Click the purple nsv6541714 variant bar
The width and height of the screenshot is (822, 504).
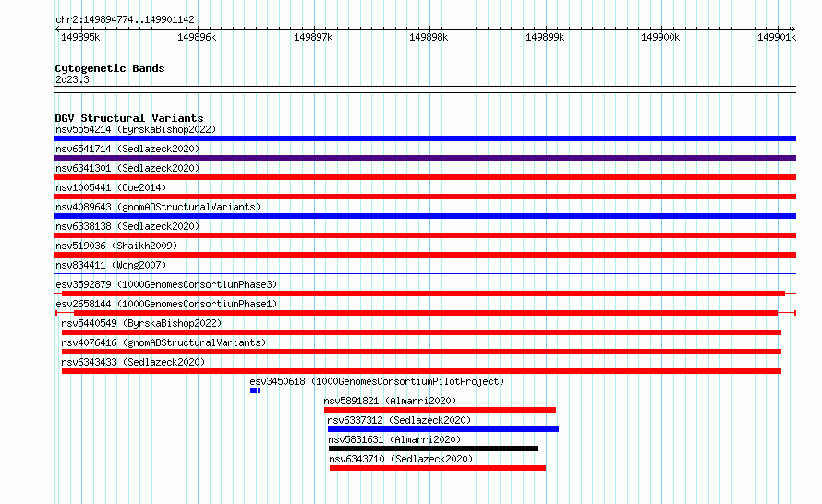[425, 158]
